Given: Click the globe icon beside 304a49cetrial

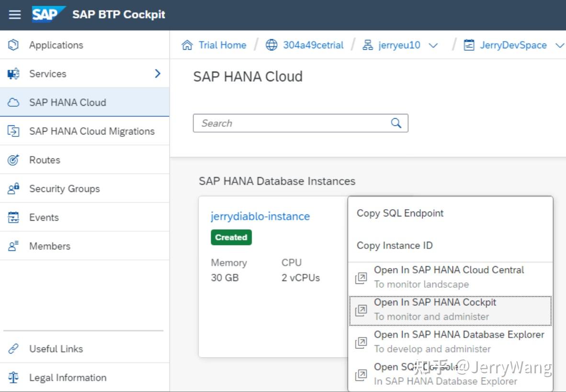Looking at the screenshot, I should pos(272,45).
